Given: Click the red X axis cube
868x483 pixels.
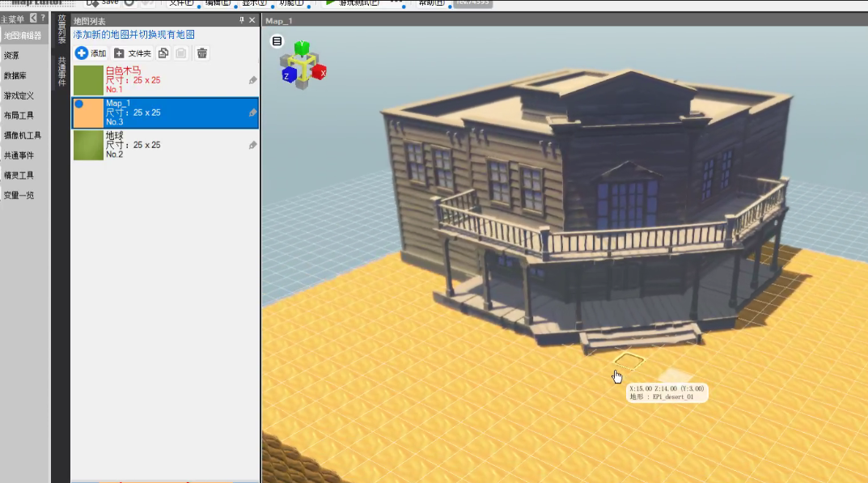Looking at the screenshot, I should point(320,72).
